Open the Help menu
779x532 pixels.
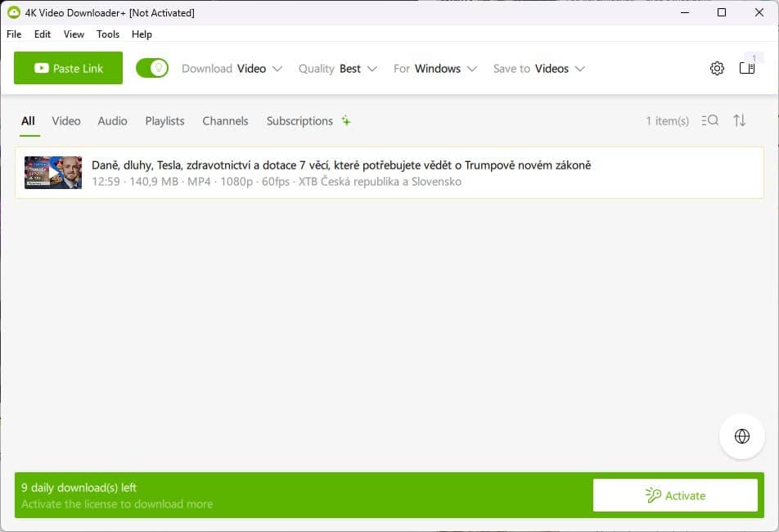click(x=142, y=34)
